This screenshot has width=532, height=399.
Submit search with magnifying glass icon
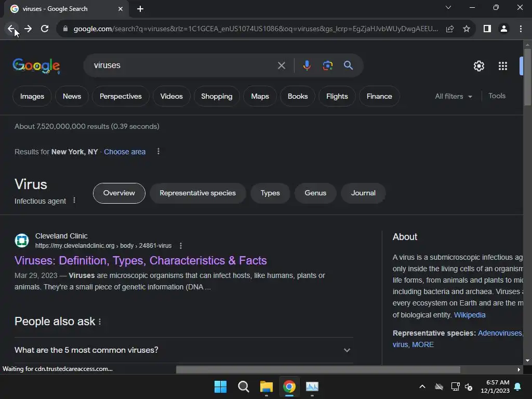(348, 65)
